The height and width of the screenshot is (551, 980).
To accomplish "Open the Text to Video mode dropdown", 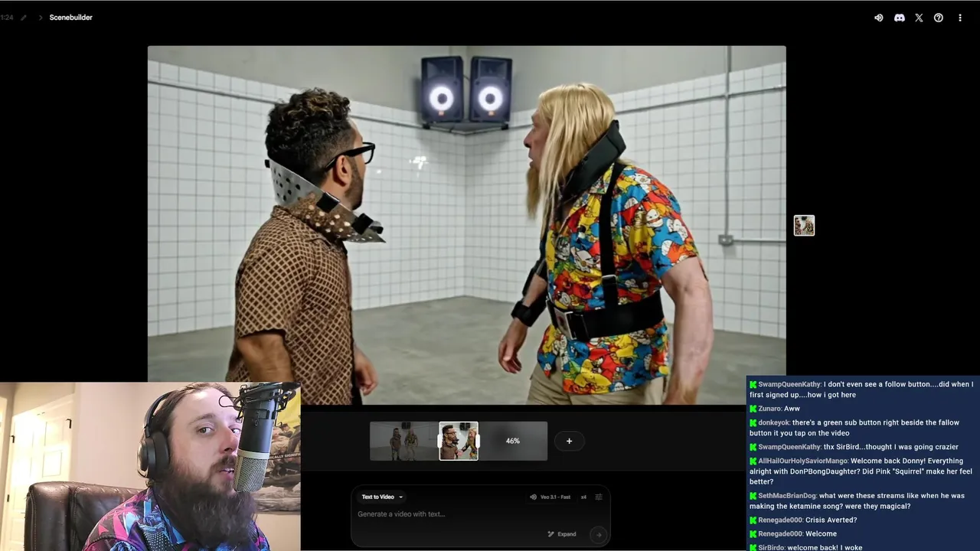I will click(x=382, y=497).
